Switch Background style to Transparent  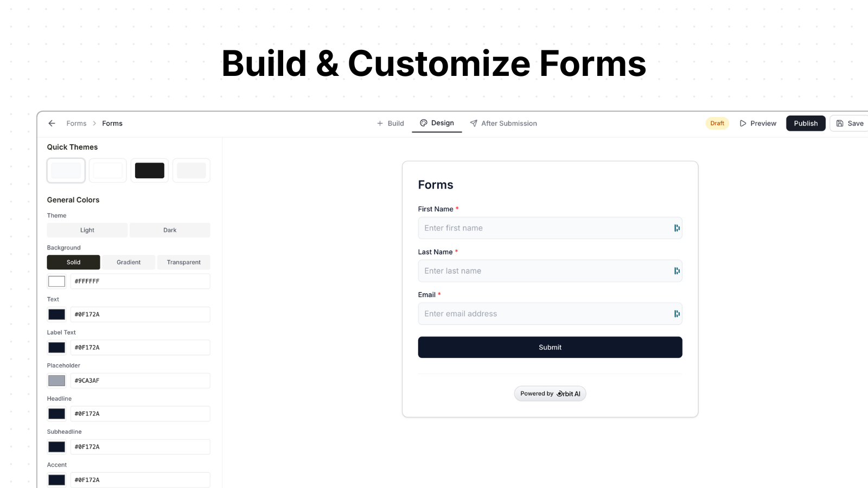pyautogui.click(x=183, y=262)
